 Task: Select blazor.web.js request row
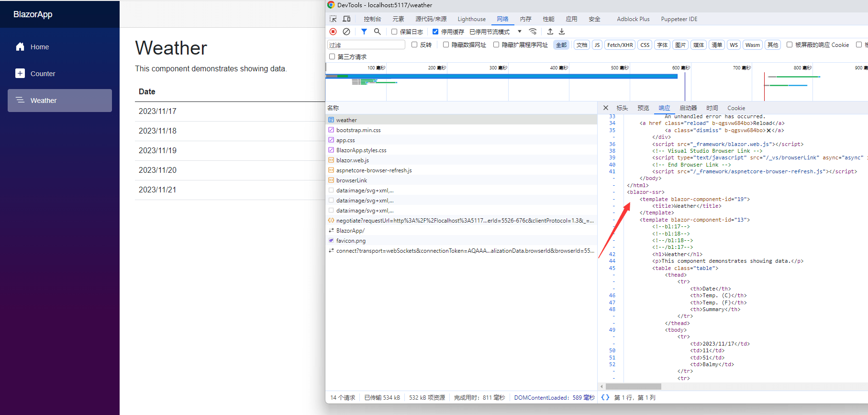click(x=461, y=160)
